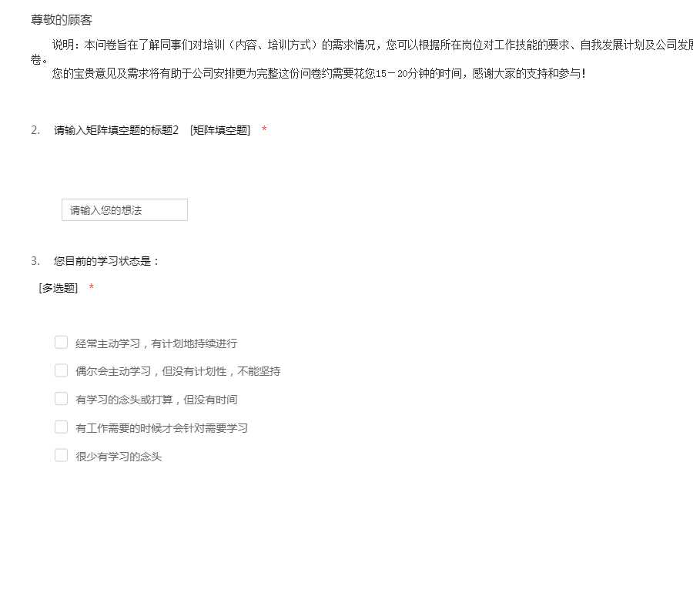
Task: Click the option label text 有工作需要的时候才会针对需要学习
Action: coord(162,428)
